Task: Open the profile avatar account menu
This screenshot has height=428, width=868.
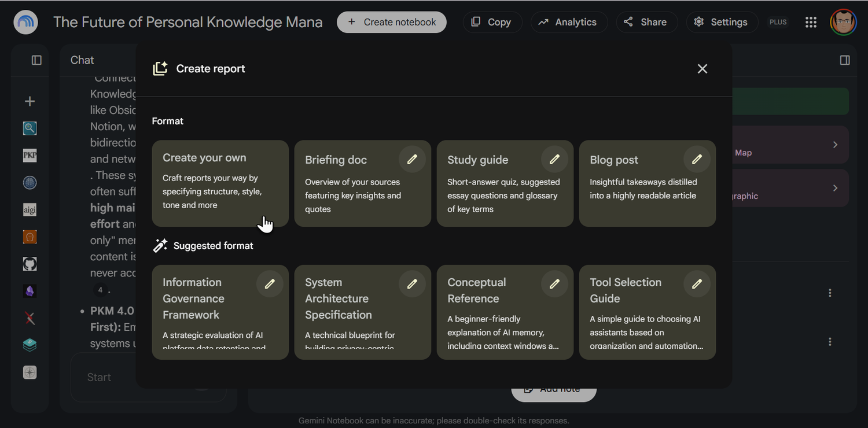Action: (x=843, y=22)
